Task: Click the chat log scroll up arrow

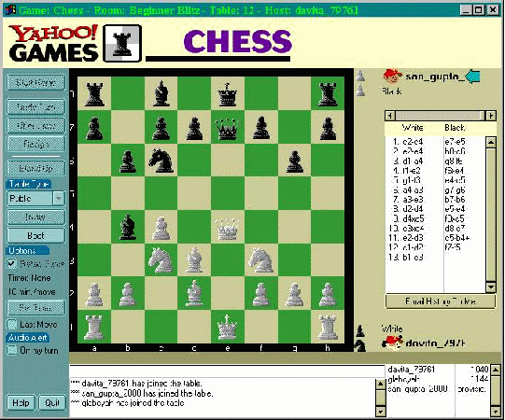Action: (x=380, y=384)
